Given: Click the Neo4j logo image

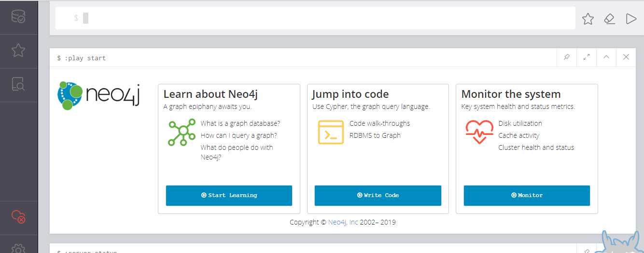Looking at the screenshot, I should [x=98, y=95].
